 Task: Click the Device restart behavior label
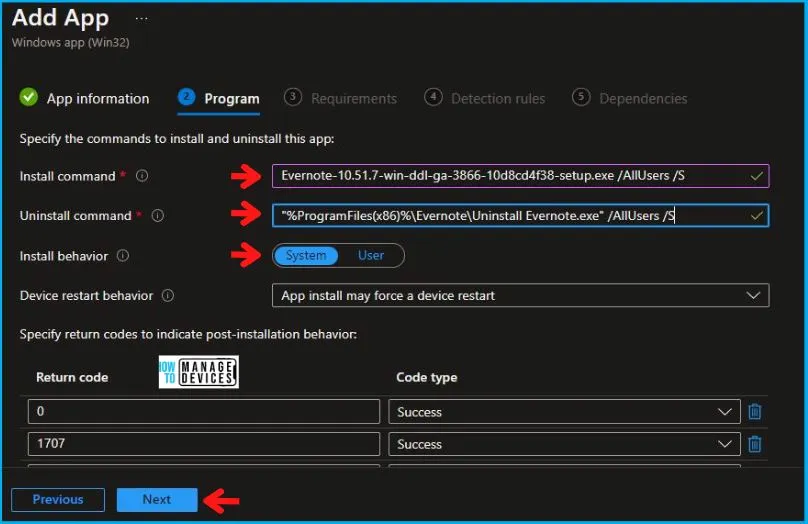87,296
